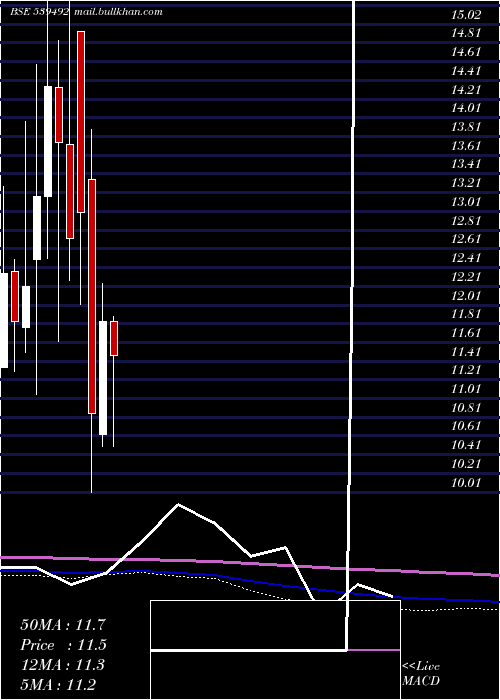This screenshot has height=700, width=500.
Task: Click the 12.61 price axis label
Action: (x=466, y=239)
